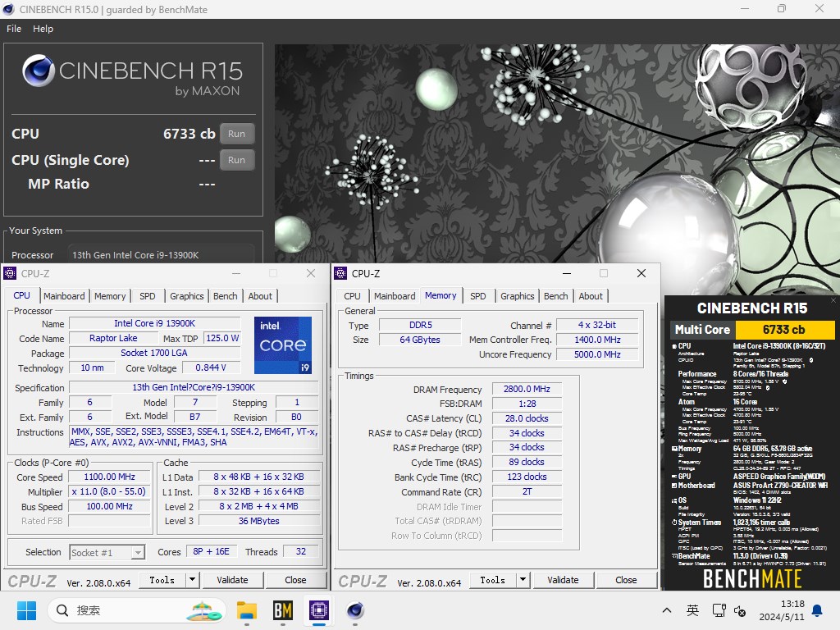
Task: Click Close button in right CPU-Z window
Action: click(626, 580)
